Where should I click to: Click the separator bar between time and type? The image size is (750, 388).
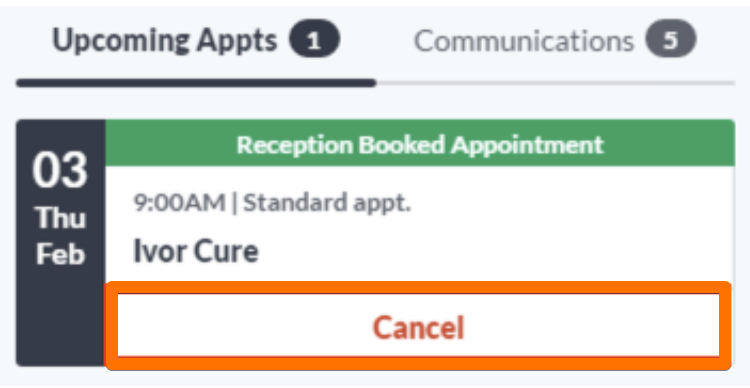[x=234, y=203]
